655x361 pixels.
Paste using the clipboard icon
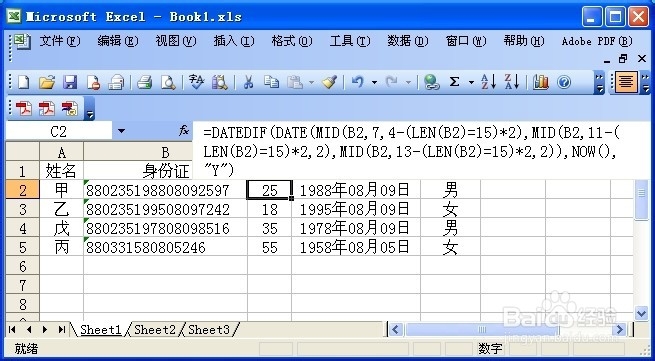click(x=295, y=82)
